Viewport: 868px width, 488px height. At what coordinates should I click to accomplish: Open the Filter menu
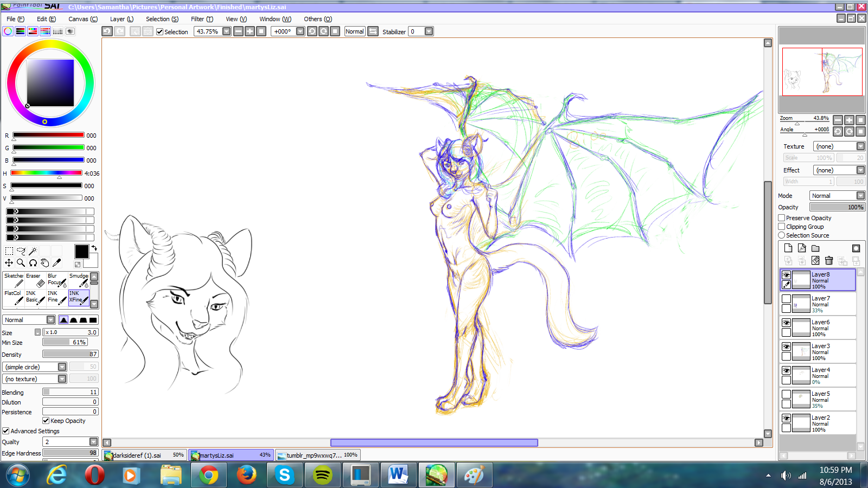[202, 19]
